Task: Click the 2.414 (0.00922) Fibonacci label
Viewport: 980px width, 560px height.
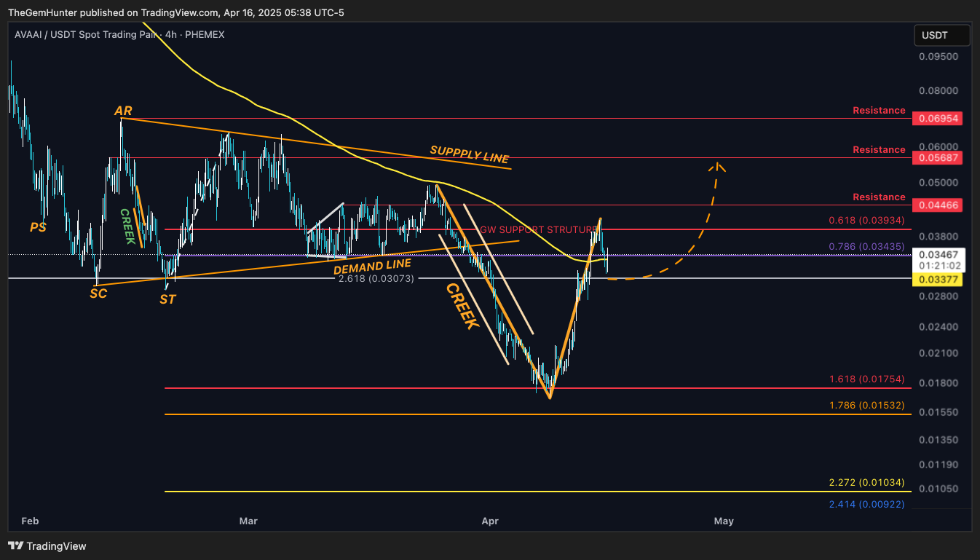Action: point(866,503)
